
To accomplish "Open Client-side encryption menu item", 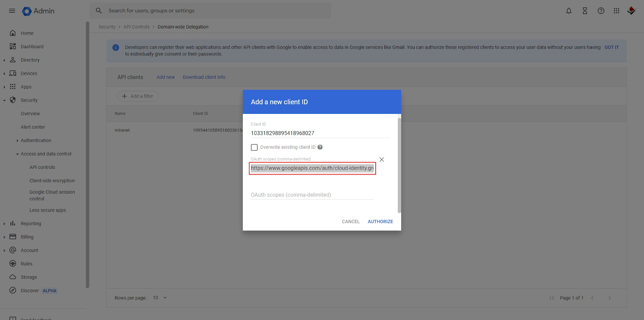I will [x=52, y=181].
